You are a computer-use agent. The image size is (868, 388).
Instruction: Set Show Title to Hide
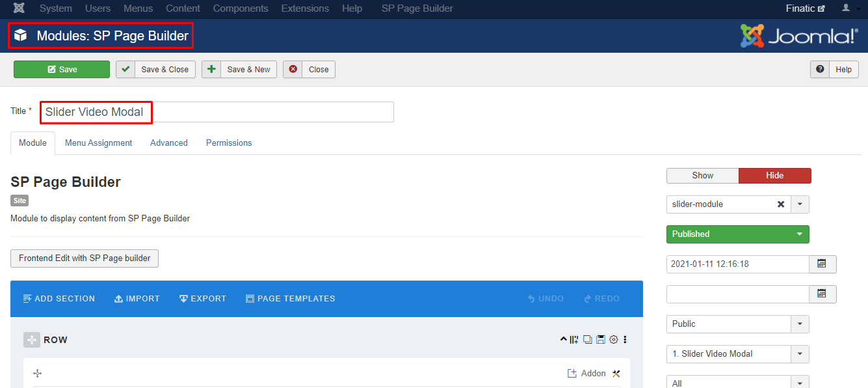coord(775,176)
